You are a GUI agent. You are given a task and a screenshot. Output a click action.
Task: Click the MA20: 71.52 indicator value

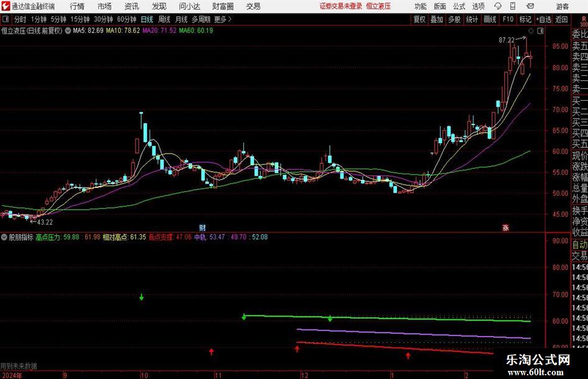coord(159,30)
